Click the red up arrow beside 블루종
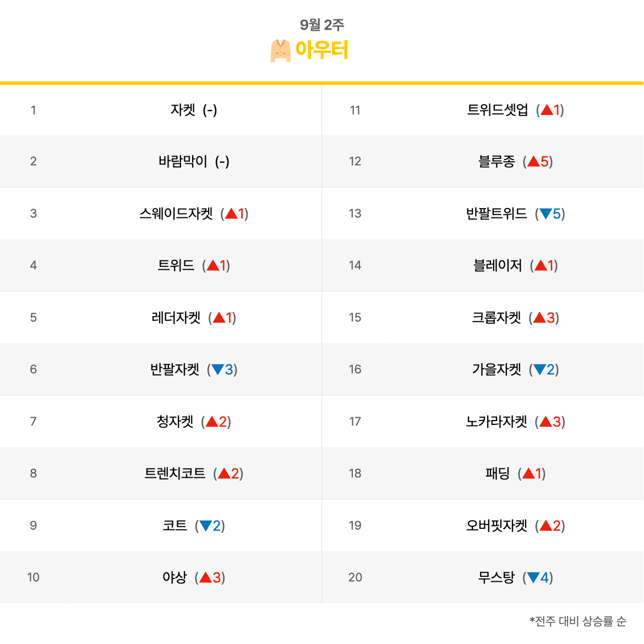Image resolution: width=644 pixels, height=644 pixels. pos(533,161)
